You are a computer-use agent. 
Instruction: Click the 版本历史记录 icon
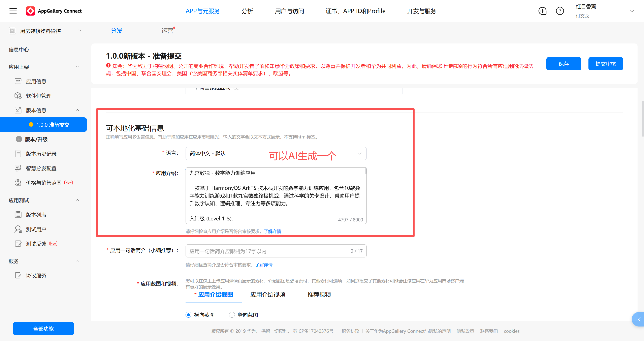coord(18,154)
